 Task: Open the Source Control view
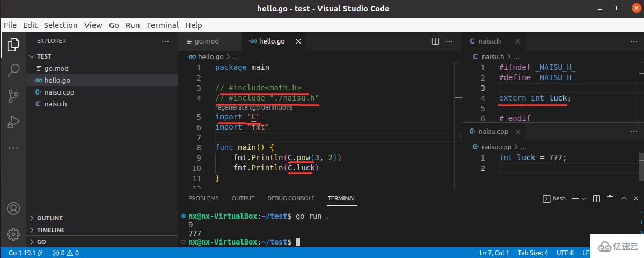(x=13, y=96)
